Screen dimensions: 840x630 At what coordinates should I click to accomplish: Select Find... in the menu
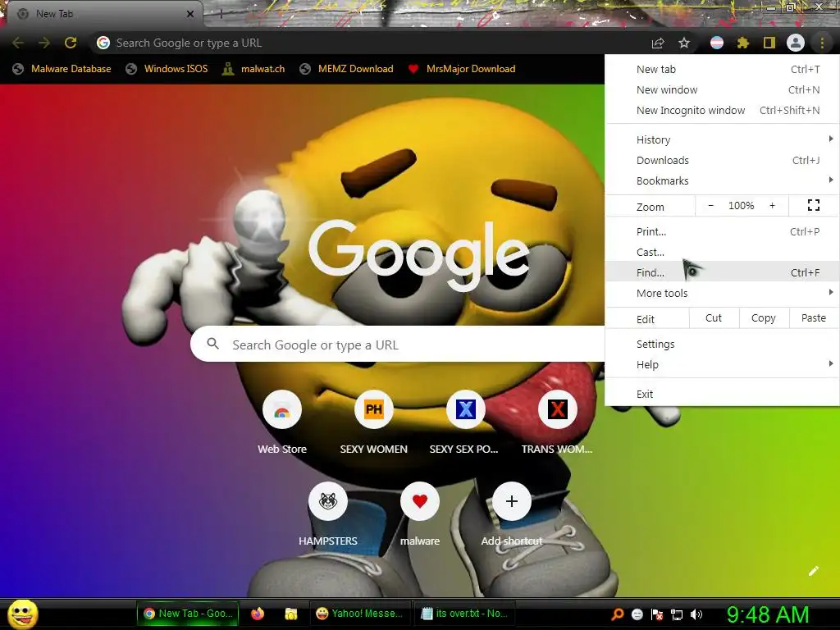tap(722, 272)
